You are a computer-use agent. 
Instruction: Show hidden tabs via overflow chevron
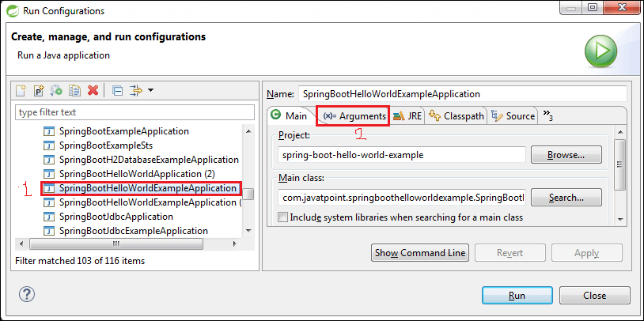[547, 115]
